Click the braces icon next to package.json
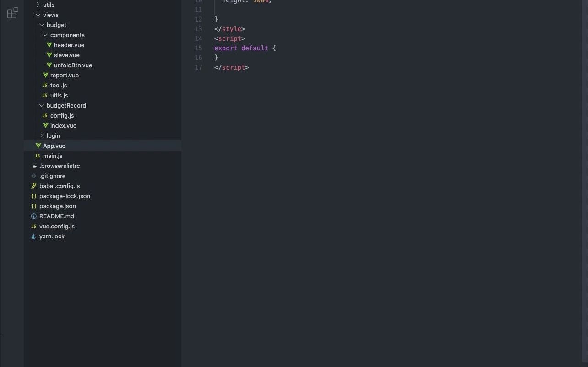Image resolution: width=588 pixels, height=367 pixels. (33, 206)
